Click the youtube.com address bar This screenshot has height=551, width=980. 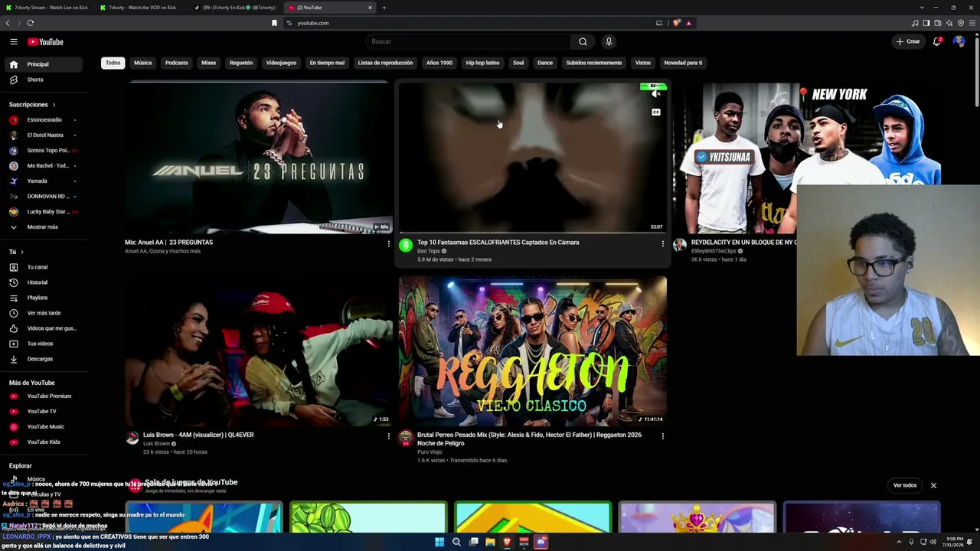click(467, 23)
